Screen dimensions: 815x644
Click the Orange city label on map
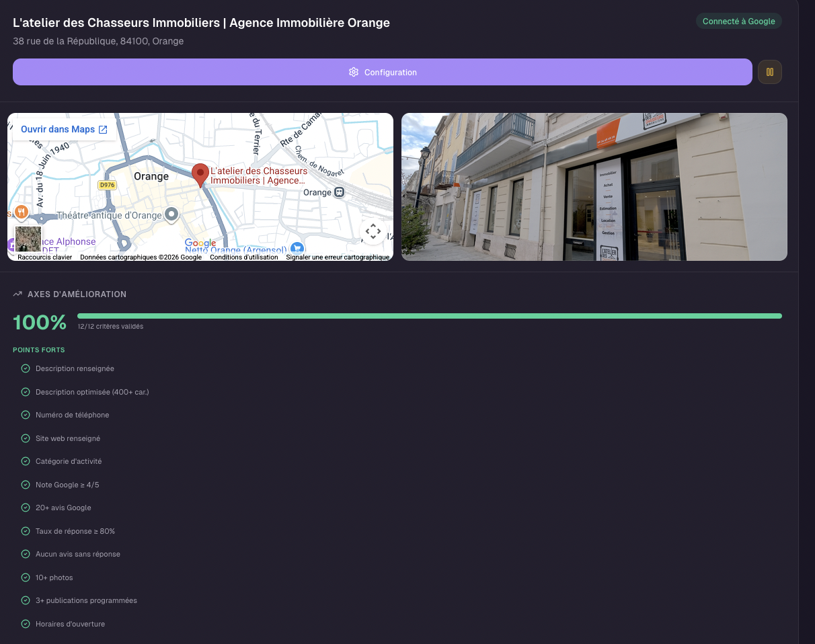151,176
